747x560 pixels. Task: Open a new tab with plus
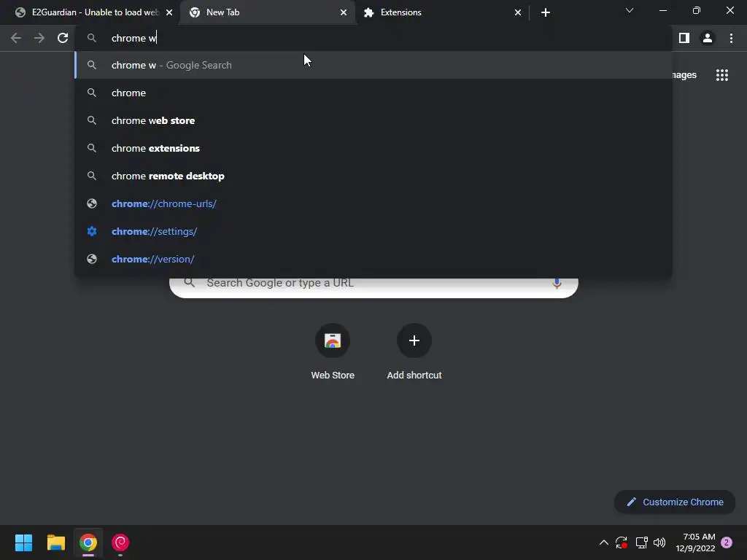click(x=546, y=12)
